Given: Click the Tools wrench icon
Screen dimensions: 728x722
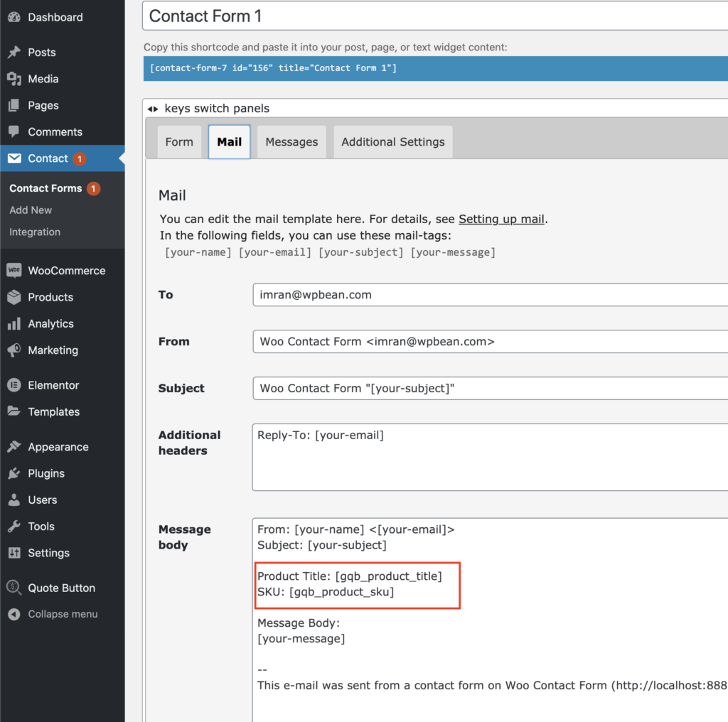Looking at the screenshot, I should (14, 526).
